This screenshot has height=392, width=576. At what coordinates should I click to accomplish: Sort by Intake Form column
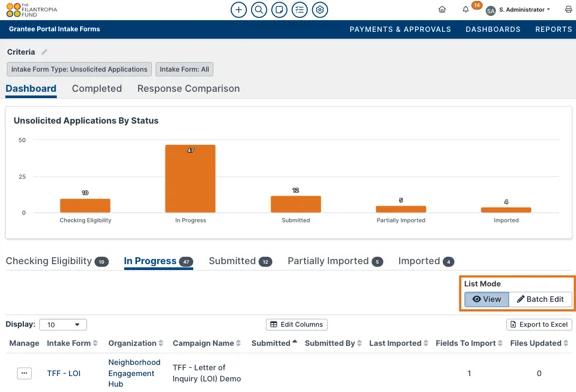(72, 343)
